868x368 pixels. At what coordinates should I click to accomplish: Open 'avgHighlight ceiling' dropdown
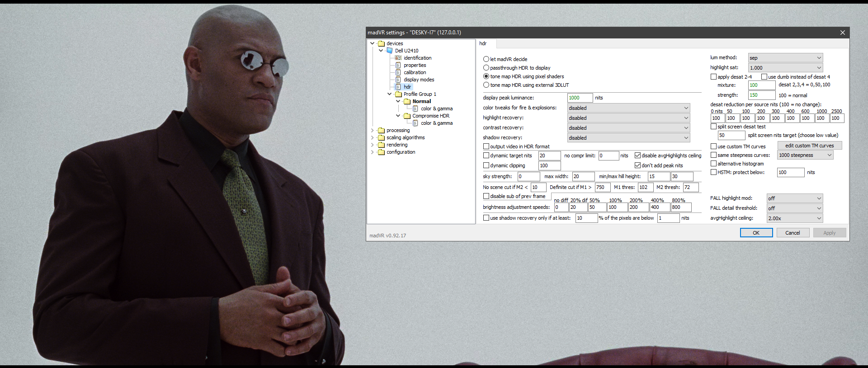[795, 218]
